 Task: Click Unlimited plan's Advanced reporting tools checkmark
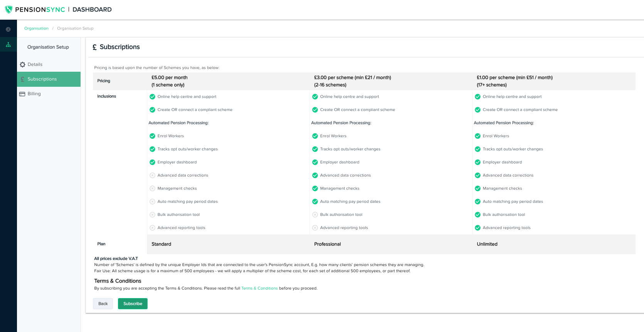tap(478, 228)
